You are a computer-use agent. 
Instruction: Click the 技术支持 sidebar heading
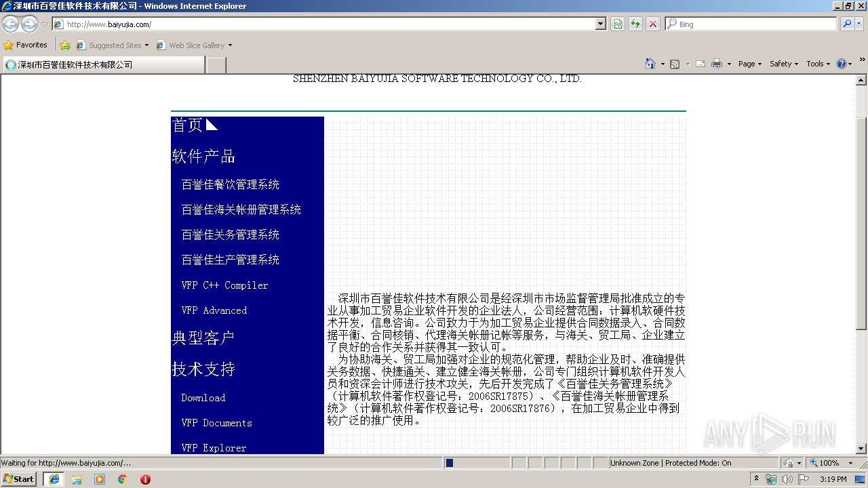(203, 369)
